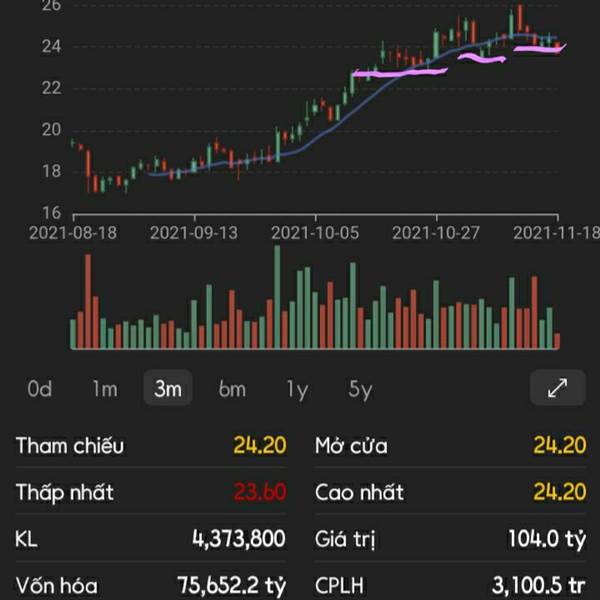Click the price axis label 16
This screenshot has height=600, width=600.
point(51,213)
